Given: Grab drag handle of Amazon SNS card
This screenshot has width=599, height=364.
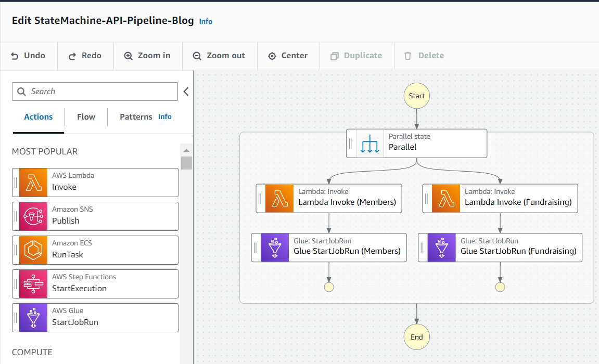Looking at the screenshot, I should click(16, 216).
